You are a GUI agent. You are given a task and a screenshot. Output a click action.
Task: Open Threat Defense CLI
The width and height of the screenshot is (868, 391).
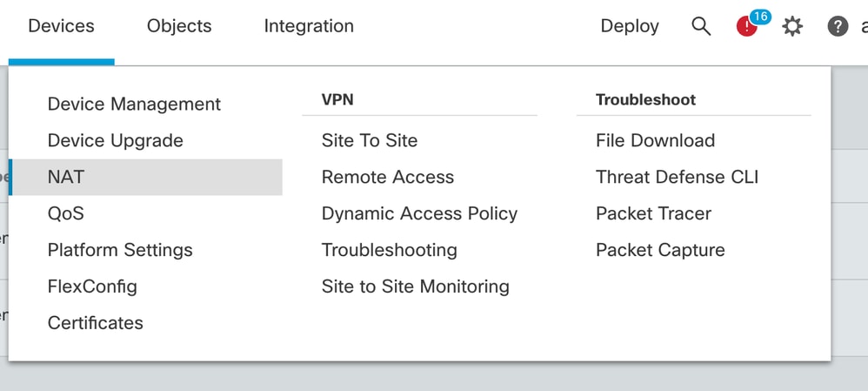[x=677, y=177]
